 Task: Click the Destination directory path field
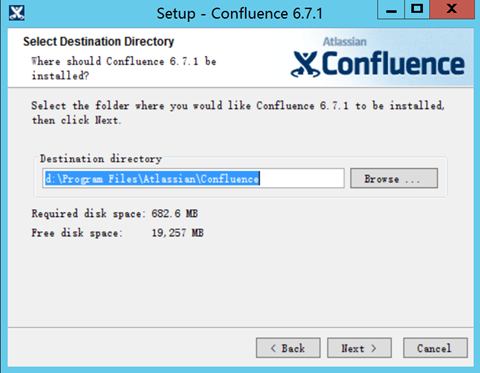(x=193, y=178)
